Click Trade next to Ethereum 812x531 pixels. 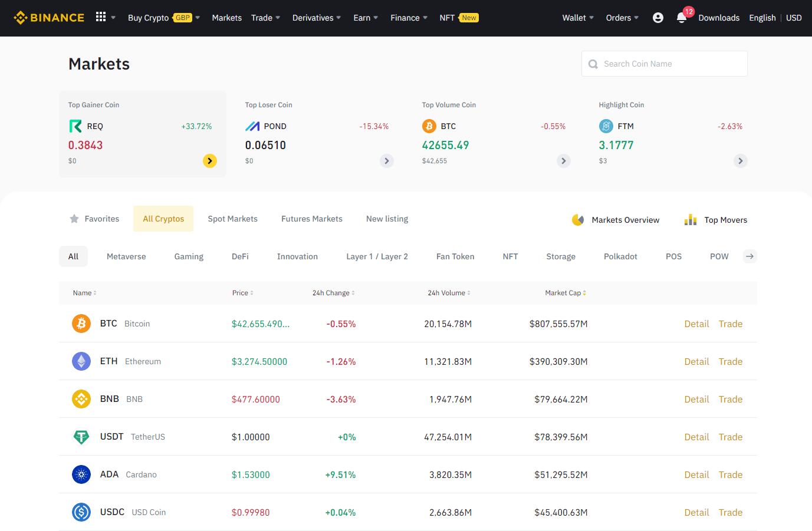(x=731, y=361)
